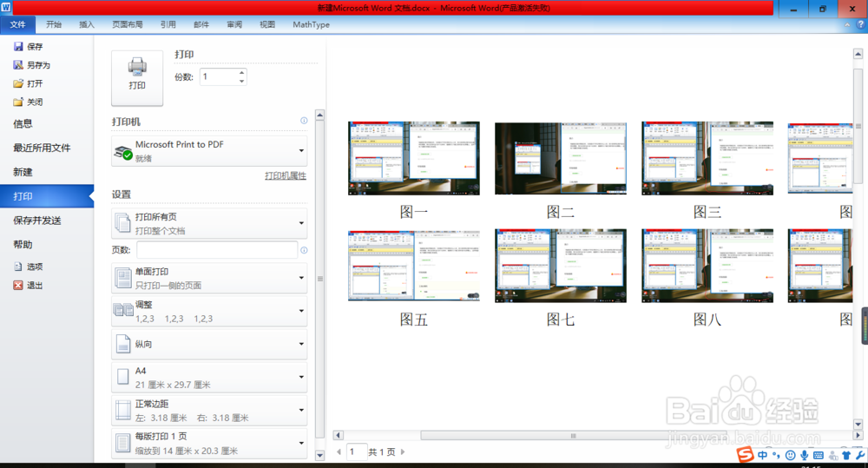Click the Open folder icon
This screenshot has height=468, width=868.
click(x=18, y=83)
